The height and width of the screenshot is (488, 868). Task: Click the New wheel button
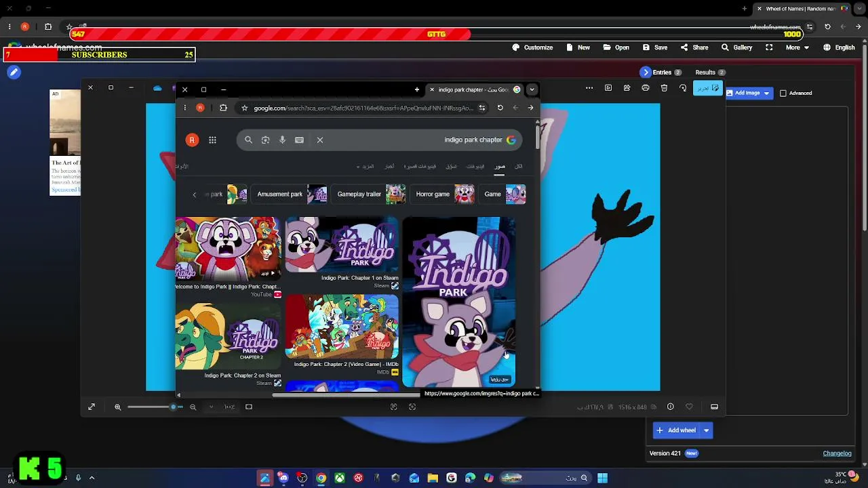[x=578, y=47]
